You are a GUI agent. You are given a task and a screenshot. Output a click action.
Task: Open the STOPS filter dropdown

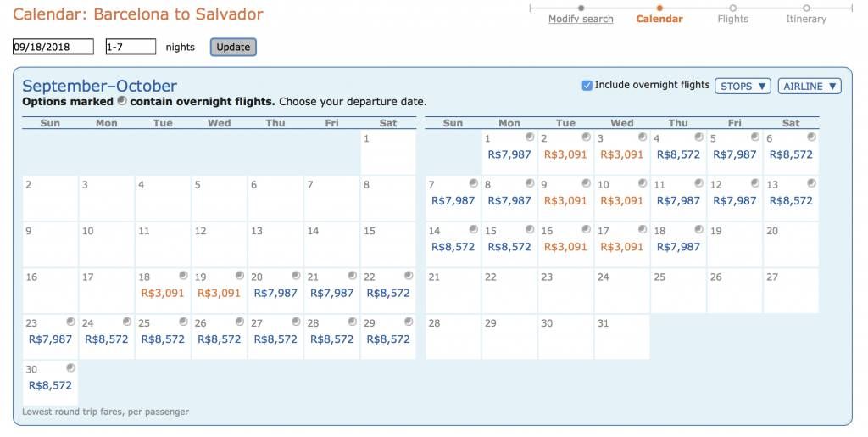[743, 87]
